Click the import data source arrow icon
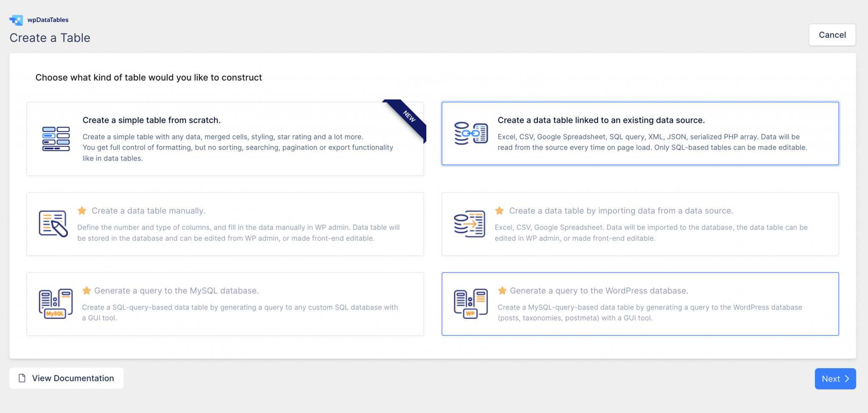 pyautogui.click(x=469, y=224)
